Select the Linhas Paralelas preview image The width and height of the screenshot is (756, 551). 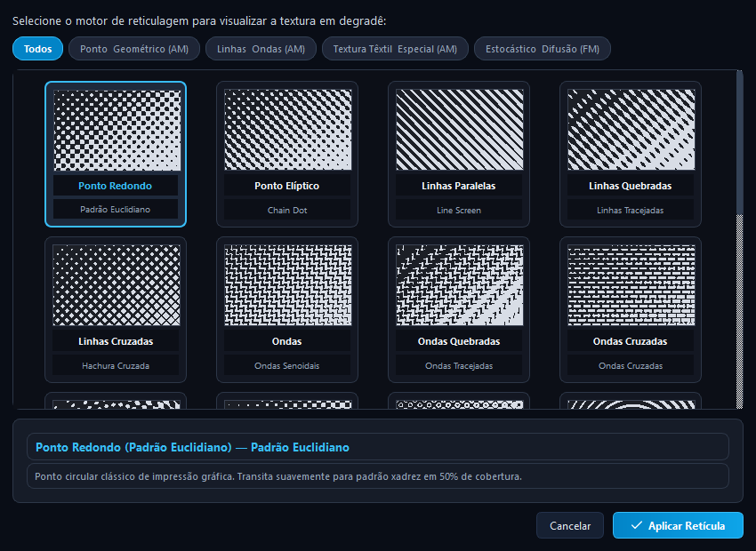click(460, 130)
